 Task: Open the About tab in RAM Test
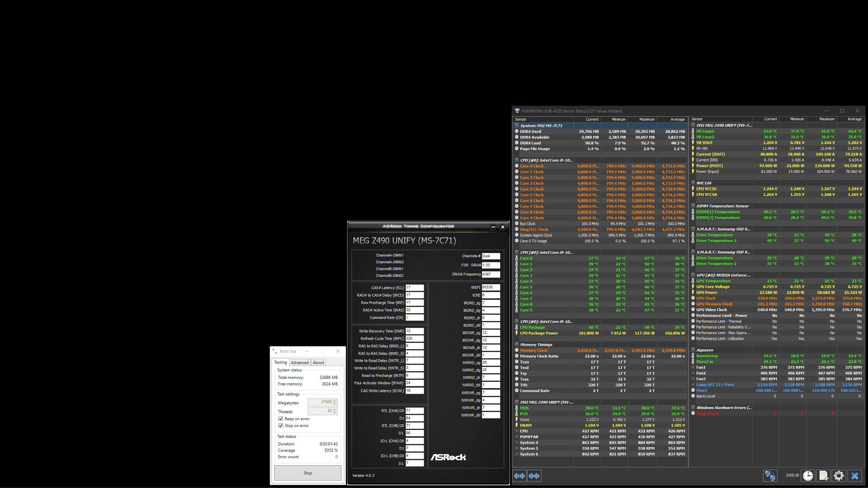tap(318, 363)
